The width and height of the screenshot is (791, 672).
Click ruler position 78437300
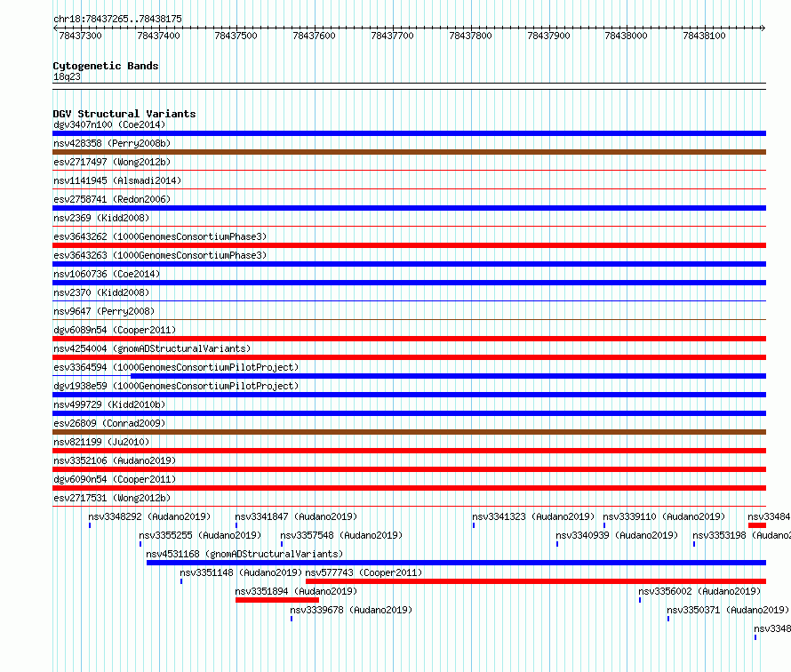coord(80,36)
